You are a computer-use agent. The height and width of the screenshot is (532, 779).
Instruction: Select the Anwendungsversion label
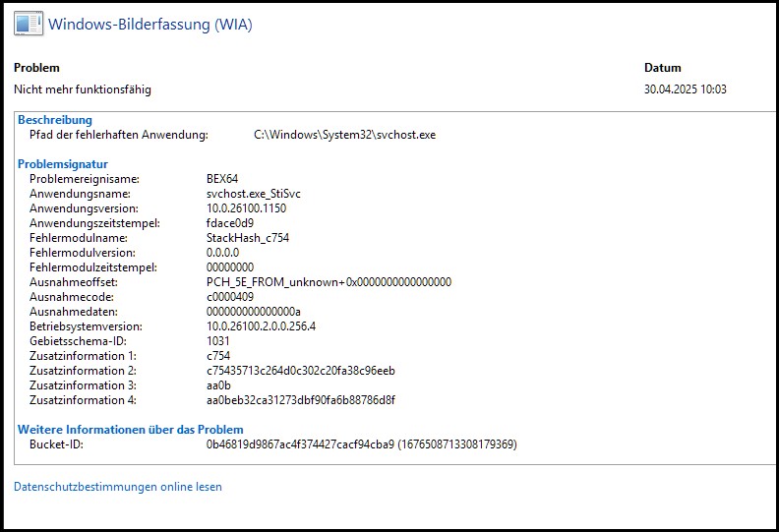84,208
